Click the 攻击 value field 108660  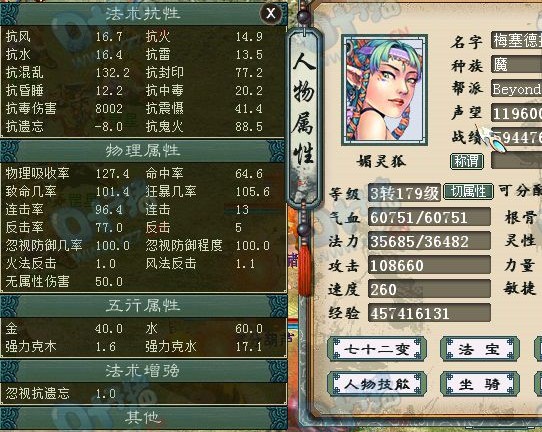[x=429, y=265]
